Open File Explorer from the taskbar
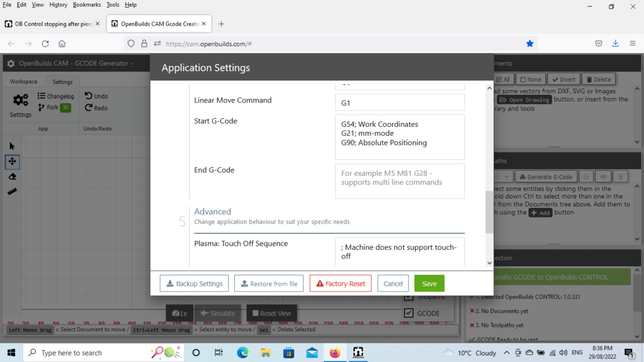The image size is (644, 362). [x=266, y=352]
